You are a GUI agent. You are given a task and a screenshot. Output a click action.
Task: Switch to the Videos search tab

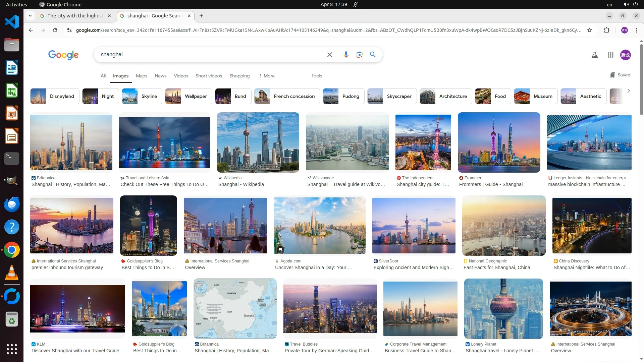pos(181,76)
